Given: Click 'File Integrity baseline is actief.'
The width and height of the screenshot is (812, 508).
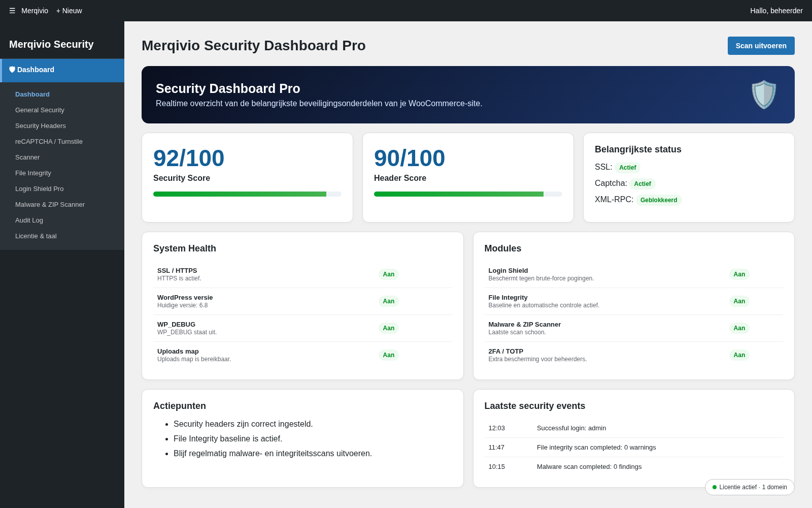Looking at the screenshot, I should pyautogui.click(x=228, y=439).
